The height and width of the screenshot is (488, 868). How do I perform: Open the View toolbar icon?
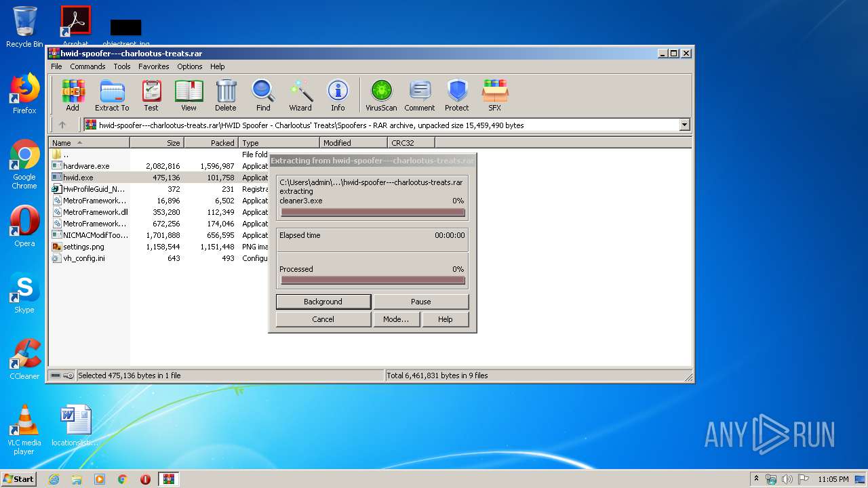tap(189, 95)
